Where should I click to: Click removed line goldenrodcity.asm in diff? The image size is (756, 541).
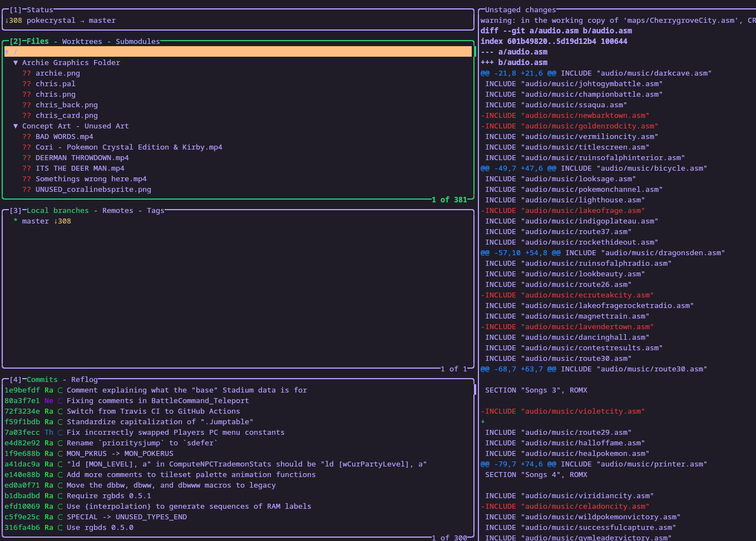point(570,126)
